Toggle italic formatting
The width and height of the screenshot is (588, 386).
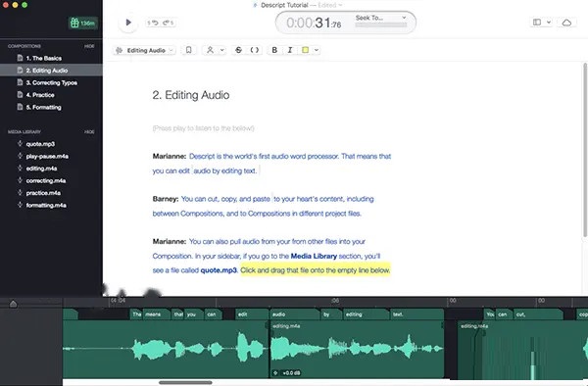click(290, 50)
